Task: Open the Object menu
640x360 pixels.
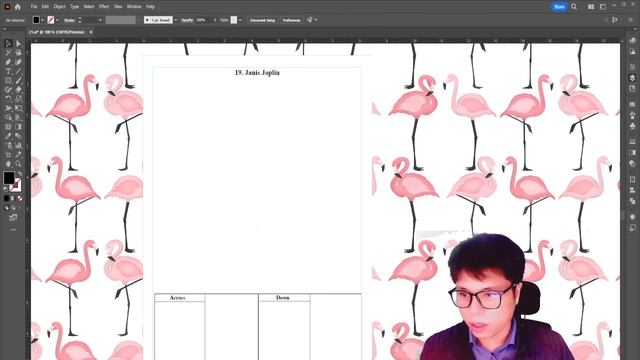Action: coord(59,7)
